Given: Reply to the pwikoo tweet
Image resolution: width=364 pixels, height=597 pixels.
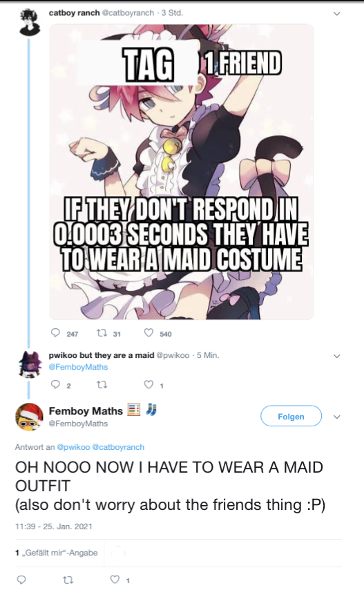Looking at the screenshot, I should tap(55, 385).
